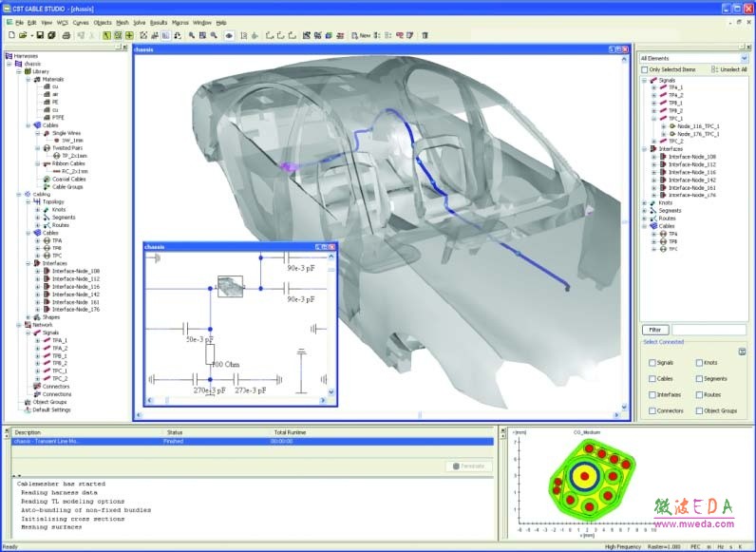Screen dimensions: 756x552
Task: Click the Routes icon in left Topology tree
Action: click(x=47, y=225)
